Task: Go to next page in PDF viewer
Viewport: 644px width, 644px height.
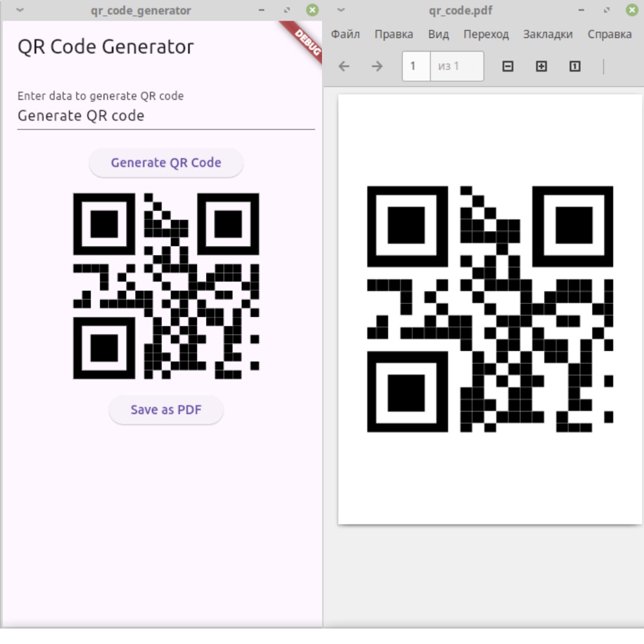Action: (377, 66)
